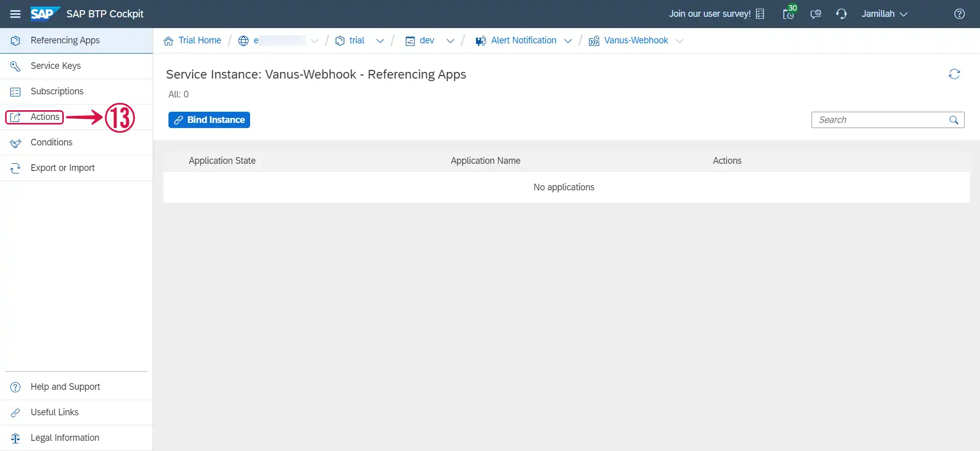Open Subscriptions in the sidebar
This screenshot has height=451, width=980.
pos(77,91)
